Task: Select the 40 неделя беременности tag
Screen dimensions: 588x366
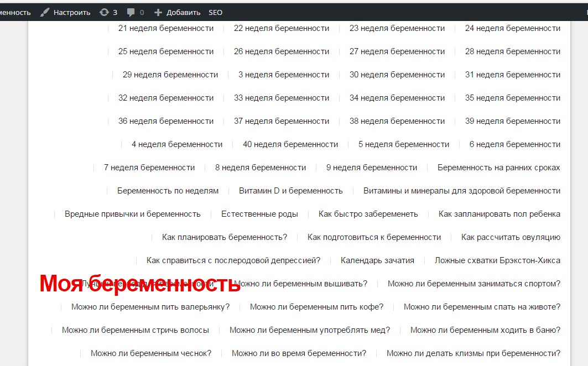Action: [x=290, y=144]
